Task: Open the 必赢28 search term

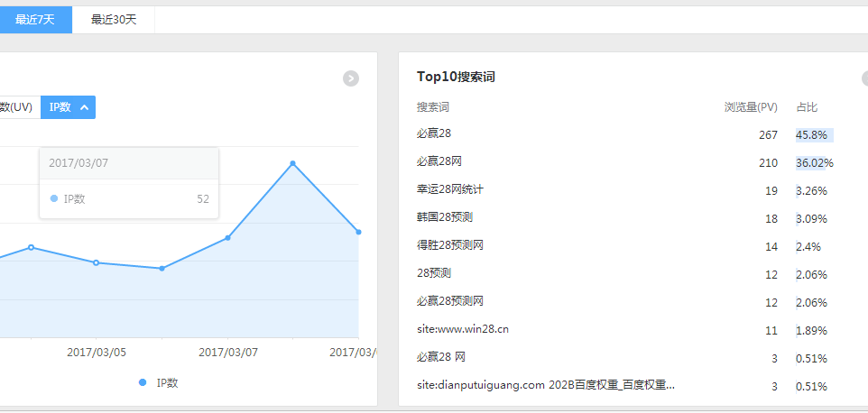Action: click(x=433, y=133)
